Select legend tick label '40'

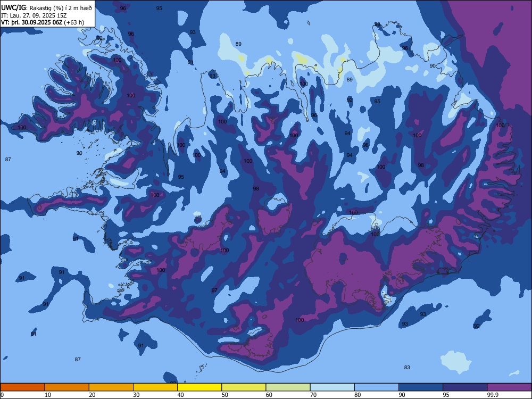(x=180, y=395)
